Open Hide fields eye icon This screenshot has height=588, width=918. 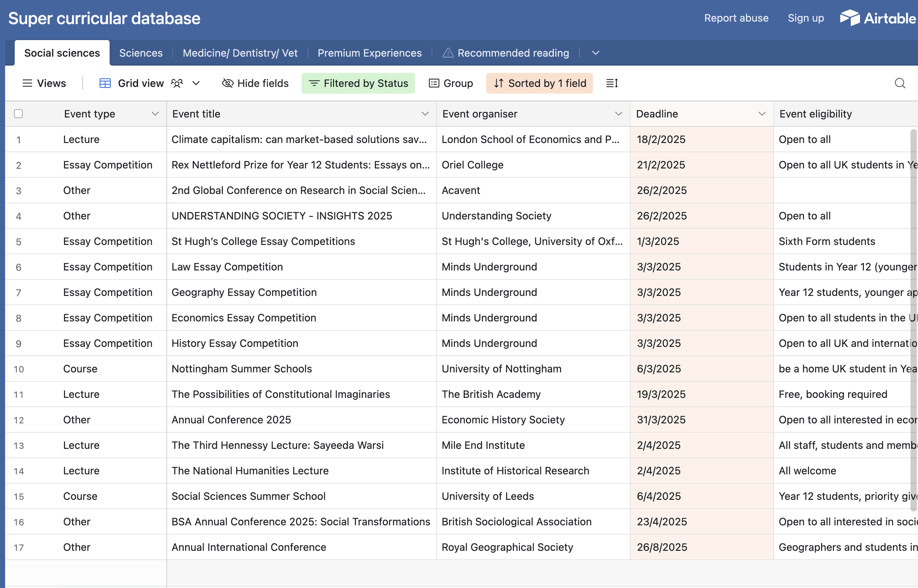(x=228, y=83)
